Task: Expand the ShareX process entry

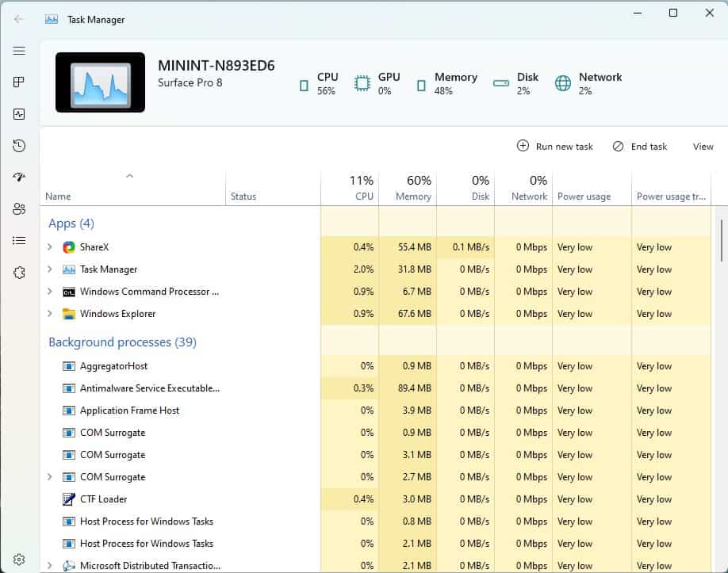Action: 49,246
